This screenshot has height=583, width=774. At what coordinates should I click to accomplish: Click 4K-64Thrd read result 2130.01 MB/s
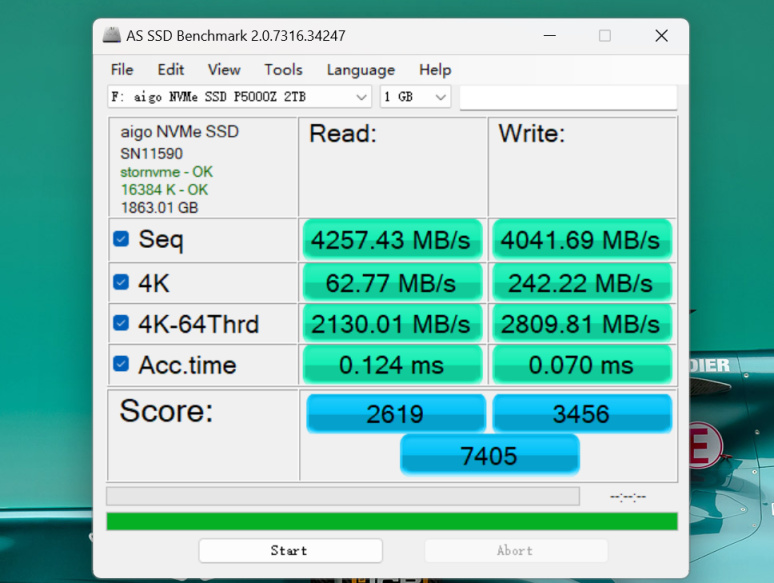click(x=392, y=324)
